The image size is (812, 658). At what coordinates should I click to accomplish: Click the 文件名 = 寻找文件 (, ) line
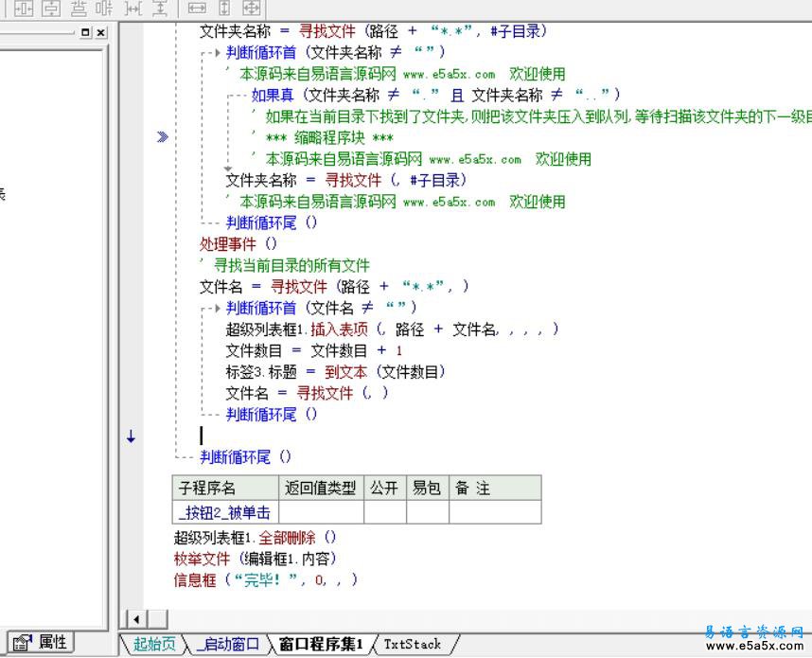coord(307,393)
